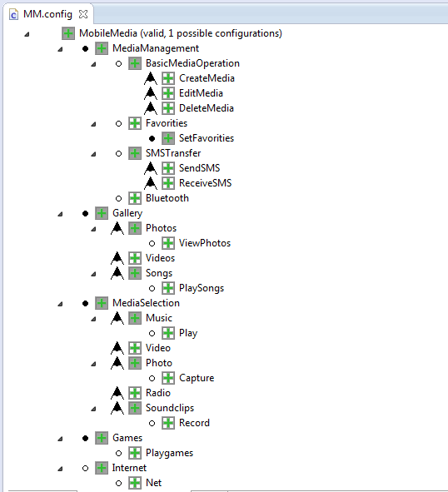Viewport: 448px width, 492px height.
Task: Select the Play tree row
Action: 188,333
